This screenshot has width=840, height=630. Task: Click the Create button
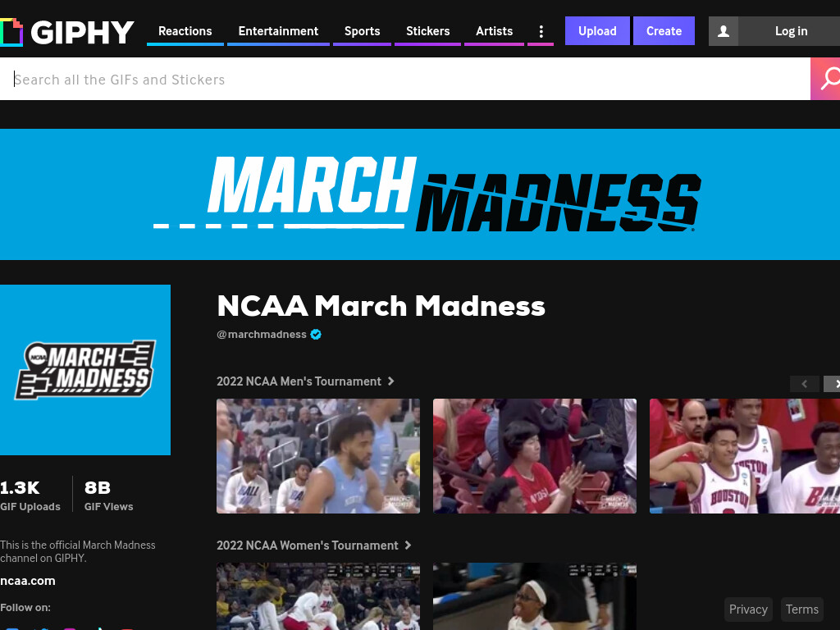pos(664,31)
